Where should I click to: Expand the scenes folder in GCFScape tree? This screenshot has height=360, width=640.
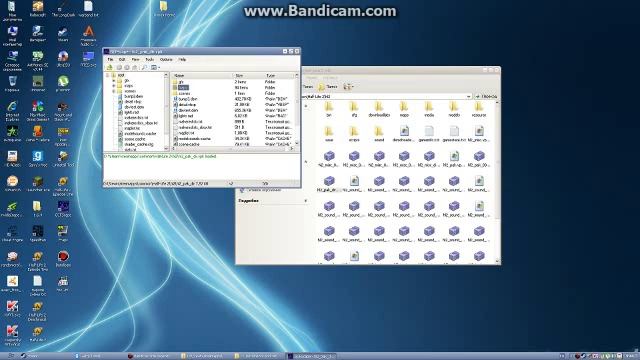pyautogui.click(x=114, y=91)
